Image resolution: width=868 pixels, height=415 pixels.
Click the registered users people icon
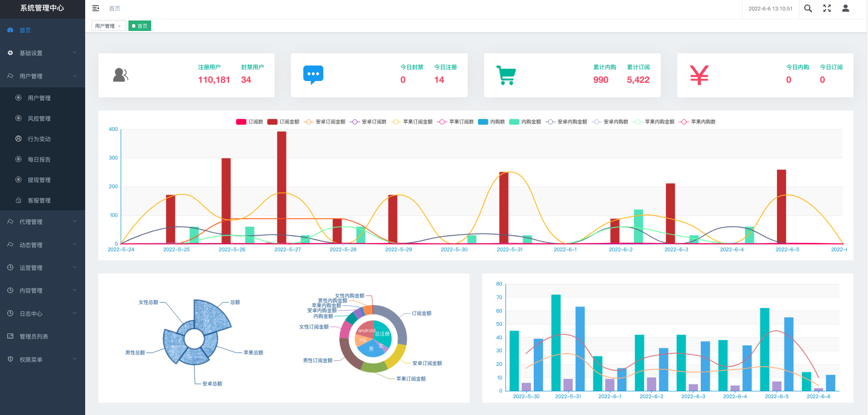pyautogui.click(x=121, y=75)
